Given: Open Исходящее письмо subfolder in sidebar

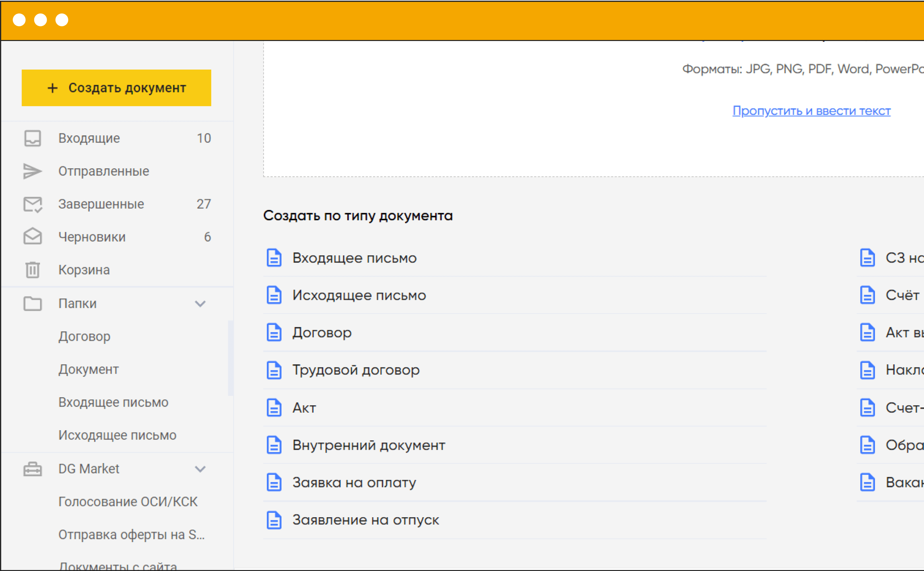Looking at the screenshot, I should (x=117, y=435).
